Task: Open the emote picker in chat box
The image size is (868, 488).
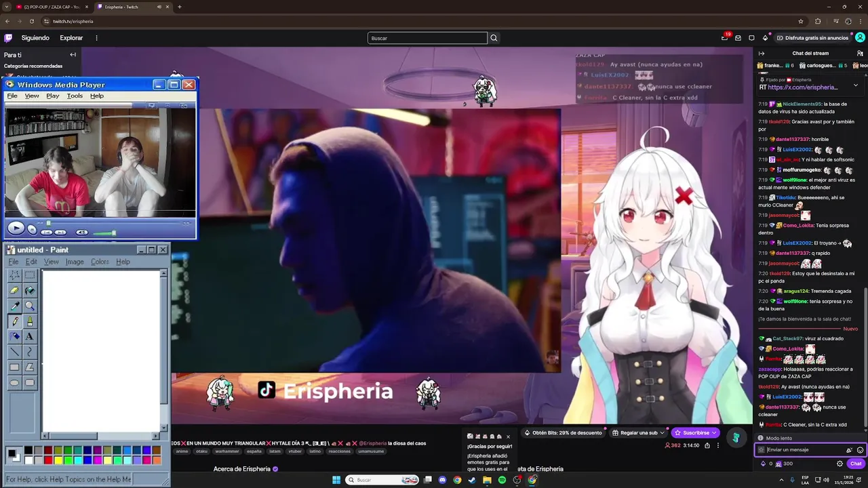Action: click(x=860, y=450)
